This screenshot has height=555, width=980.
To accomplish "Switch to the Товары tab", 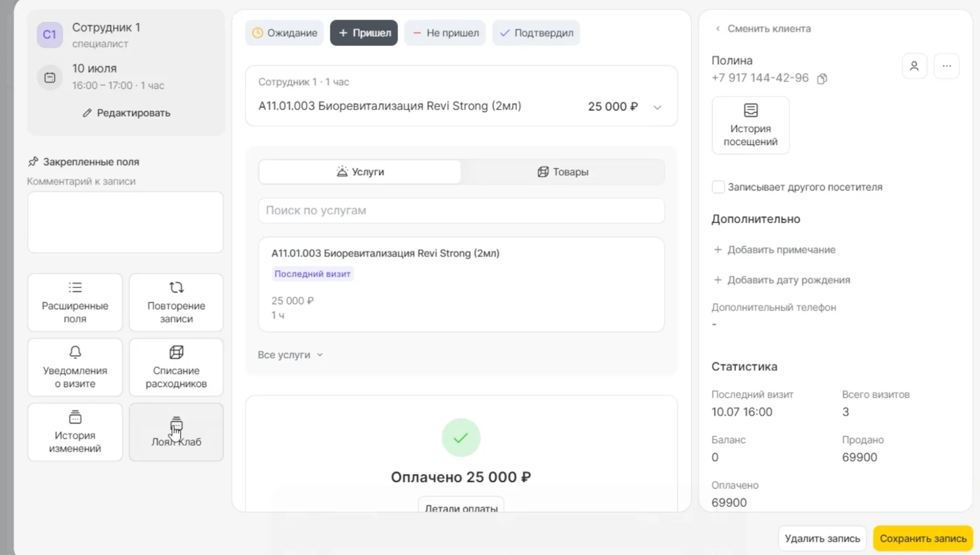I will pos(562,172).
